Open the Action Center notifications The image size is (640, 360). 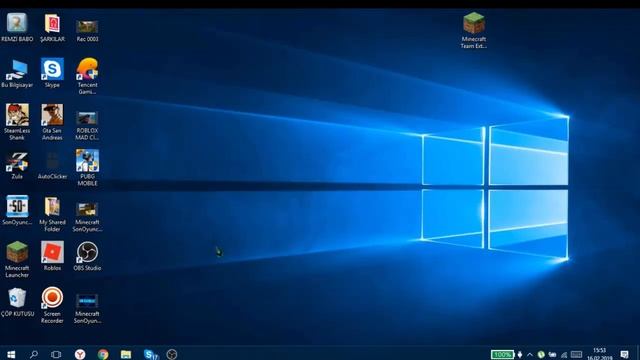pos(624,354)
